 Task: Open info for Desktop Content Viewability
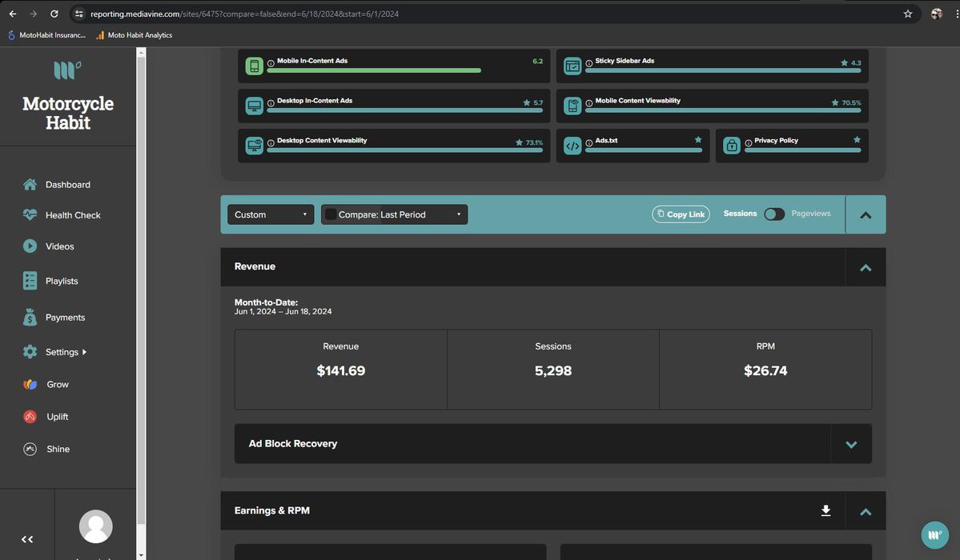click(271, 142)
